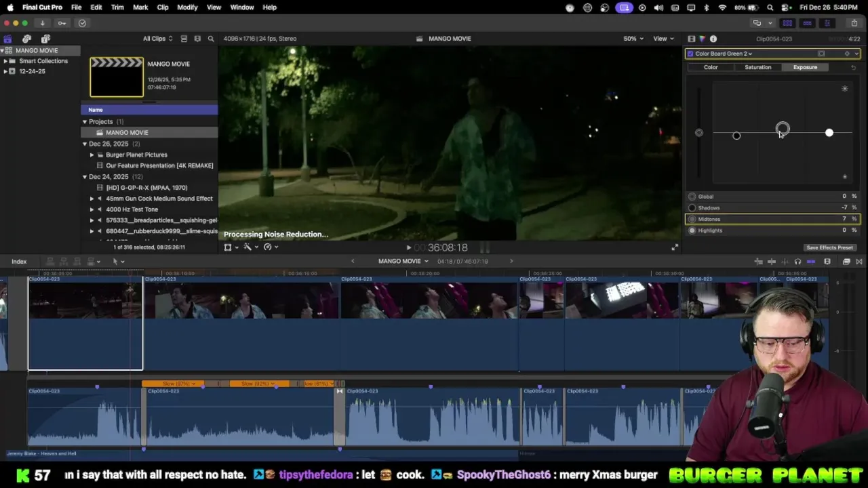The width and height of the screenshot is (868, 488).
Task: Open the 50% zoom dropdown
Action: click(633, 39)
